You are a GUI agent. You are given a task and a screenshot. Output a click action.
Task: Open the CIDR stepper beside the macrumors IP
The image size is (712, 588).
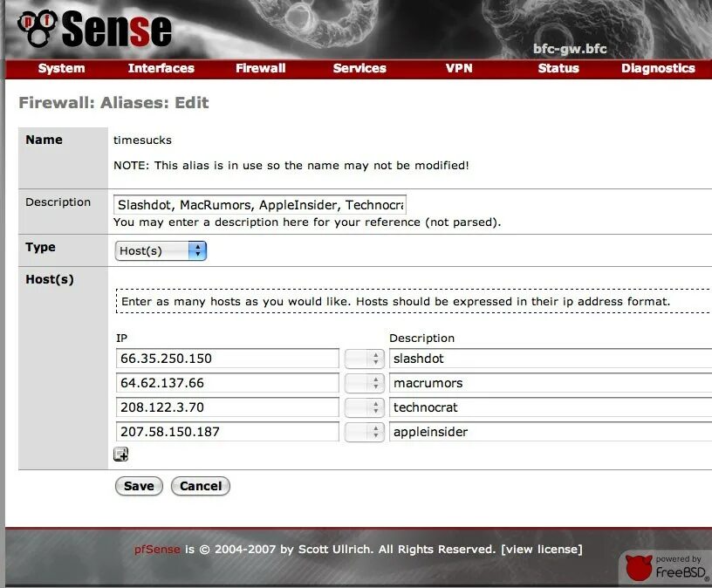point(364,382)
